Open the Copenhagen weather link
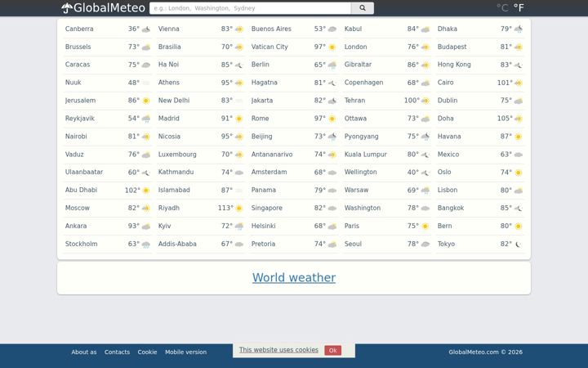Screen dimensions: 588x368 tap(363, 83)
